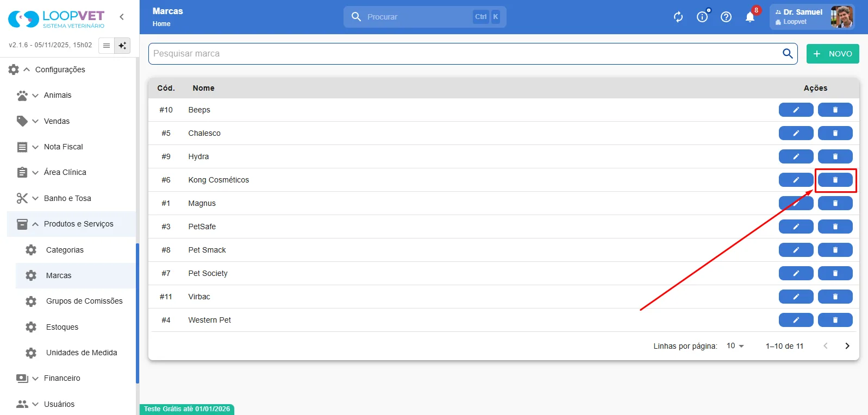
Task: Click the sync refresh icon in header
Action: pos(678,17)
